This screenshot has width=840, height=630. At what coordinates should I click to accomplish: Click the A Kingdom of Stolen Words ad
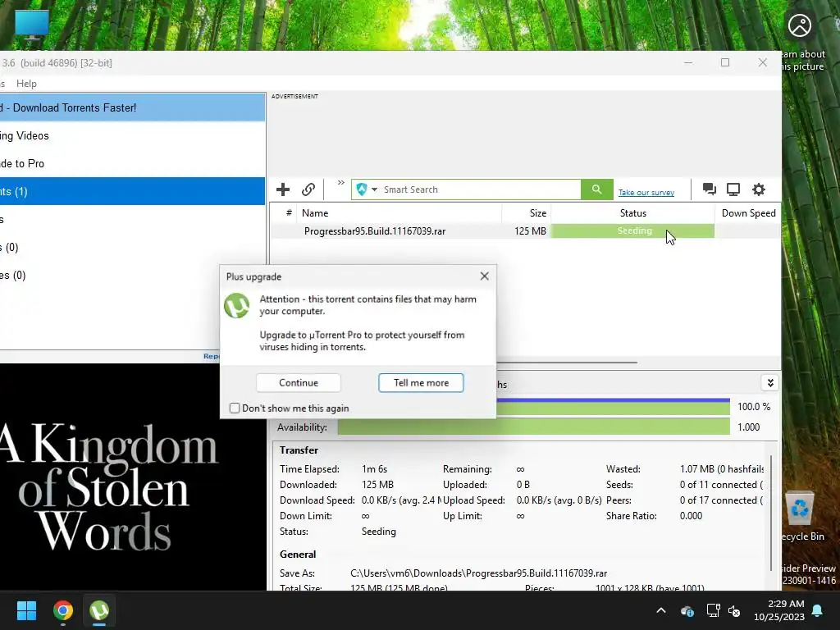[x=133, y=477]
